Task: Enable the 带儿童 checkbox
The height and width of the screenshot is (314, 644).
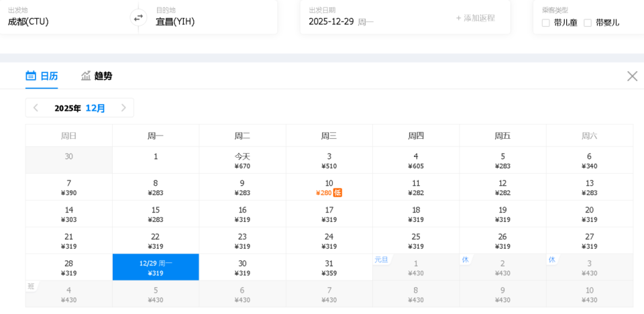Action: [546, 23]
